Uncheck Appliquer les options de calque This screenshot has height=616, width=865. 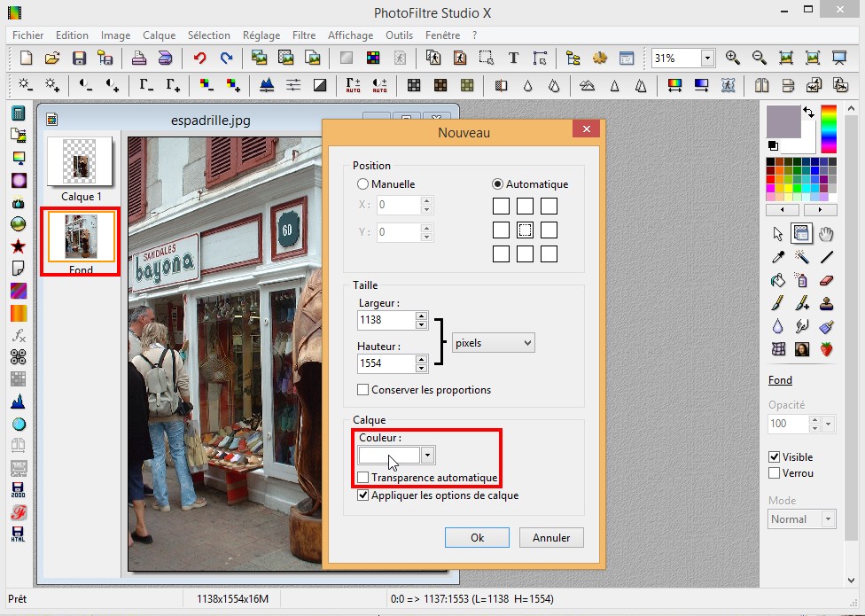363,495
